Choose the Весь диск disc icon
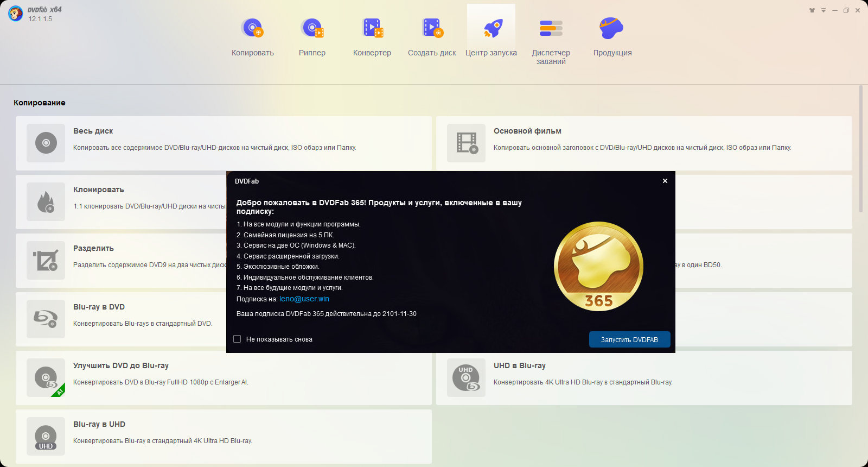Viewport: 868px width, 467px height. click(x=46, y=143)
